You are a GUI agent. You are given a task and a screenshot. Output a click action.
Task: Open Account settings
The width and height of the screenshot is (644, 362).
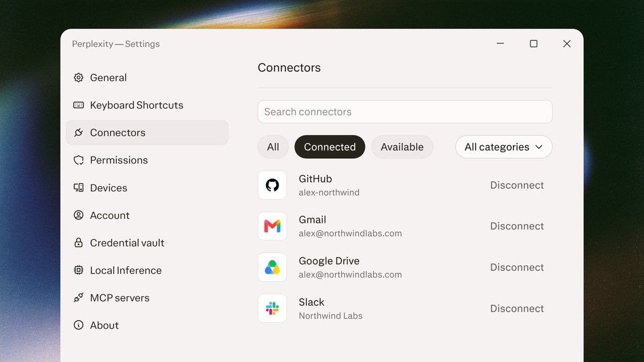coord(147,215)
